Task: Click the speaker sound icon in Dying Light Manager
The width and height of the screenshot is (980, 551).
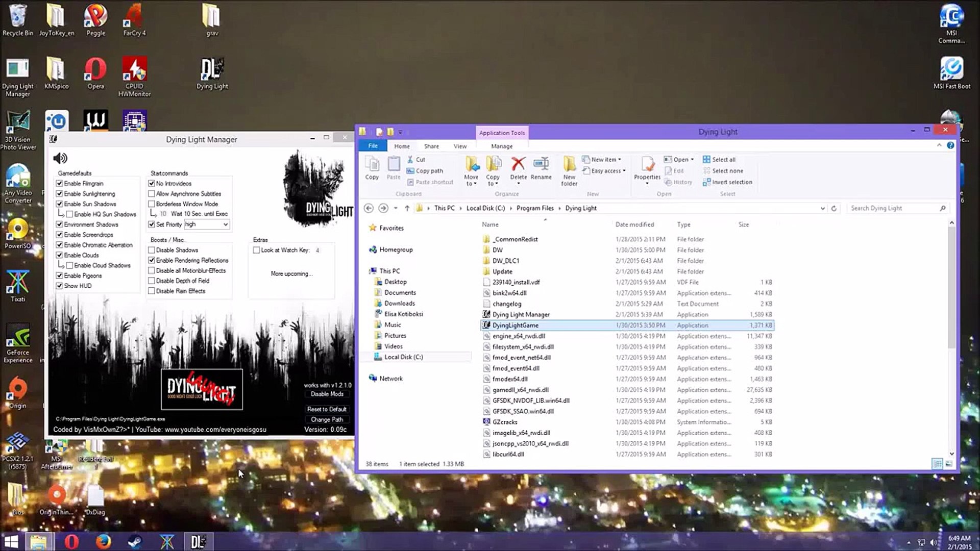Action: (x=60, y=158)
